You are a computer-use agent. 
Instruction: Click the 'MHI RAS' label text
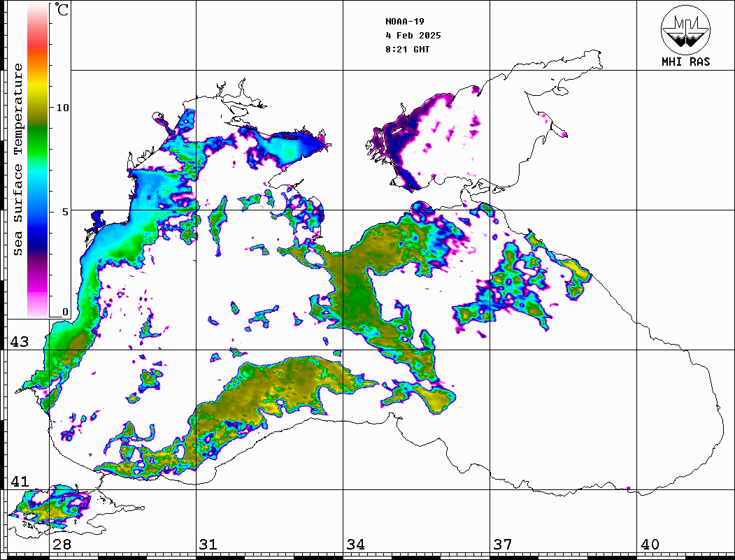pyautogui.click(x=685, y=62)
